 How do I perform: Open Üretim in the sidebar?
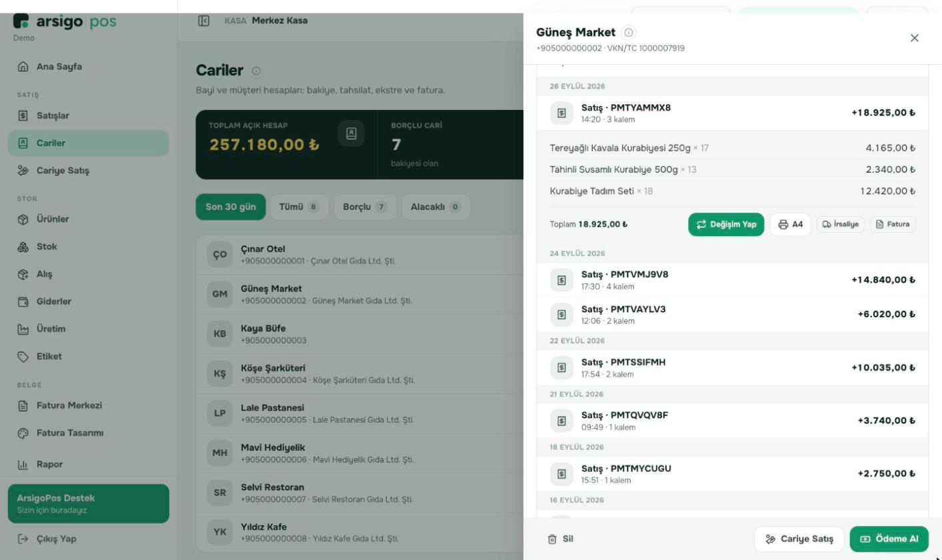coord(89,329)
